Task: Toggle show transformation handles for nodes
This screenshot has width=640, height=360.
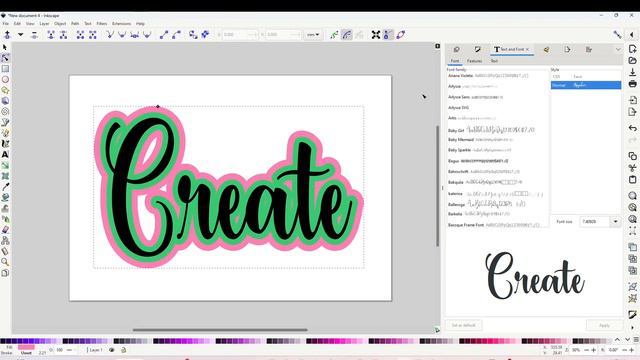Action: pyautogui.click(x=376, y=35)
